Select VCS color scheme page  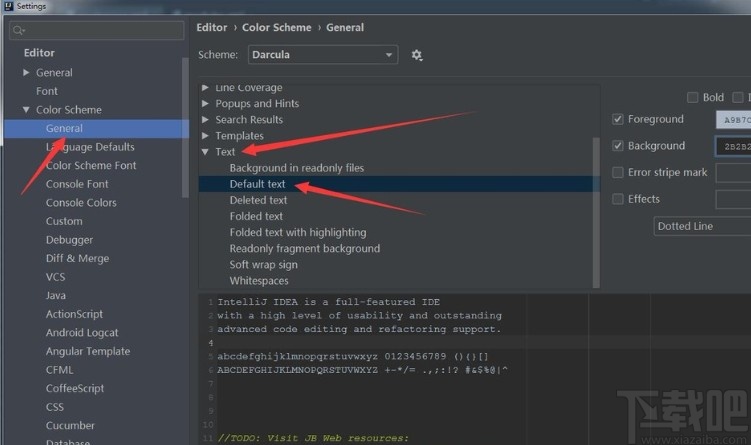pos(56,277)
